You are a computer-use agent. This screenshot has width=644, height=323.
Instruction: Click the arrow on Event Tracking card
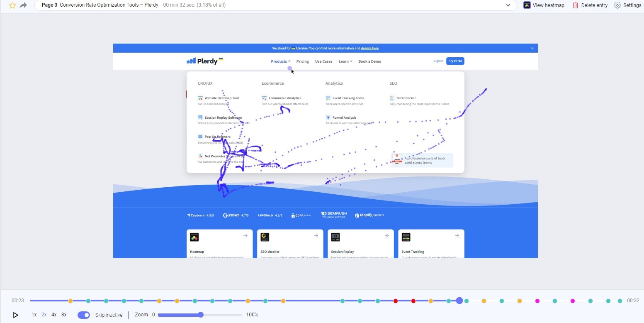[x=457, y=235]
